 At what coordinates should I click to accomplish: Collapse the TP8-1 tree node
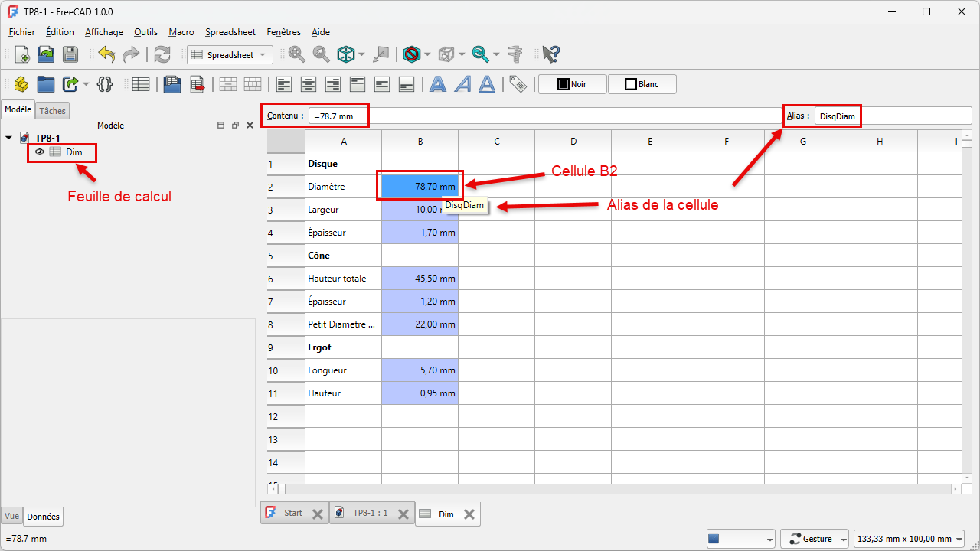(x=8, y=138)
